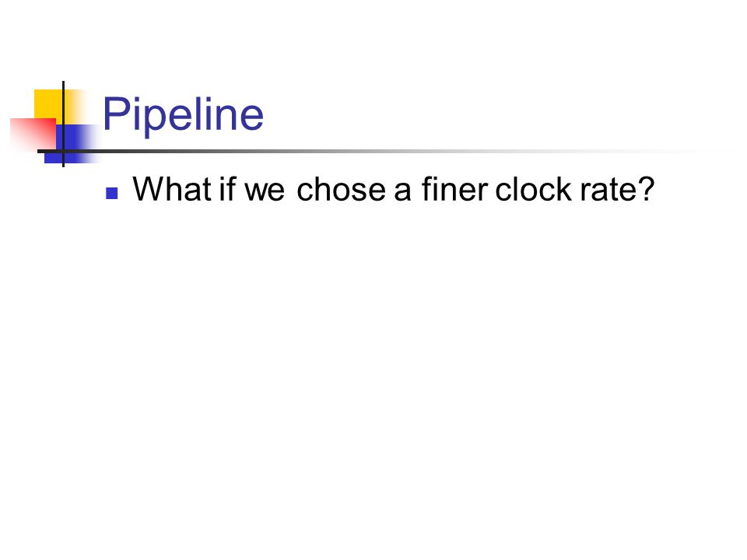This screenshot has height=560, width=747.
Task: Click the word "clock"
Action: pos(534,189)
